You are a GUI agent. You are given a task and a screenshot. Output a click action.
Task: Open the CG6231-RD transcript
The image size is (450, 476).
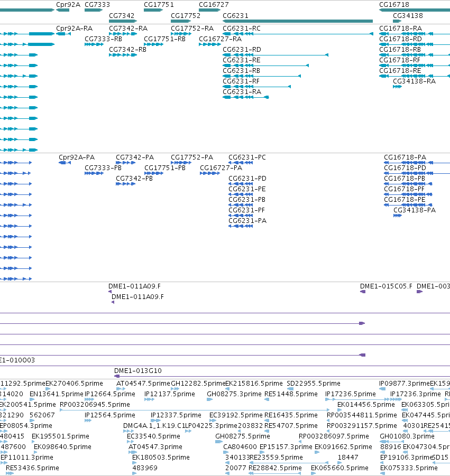pos(242,50)
